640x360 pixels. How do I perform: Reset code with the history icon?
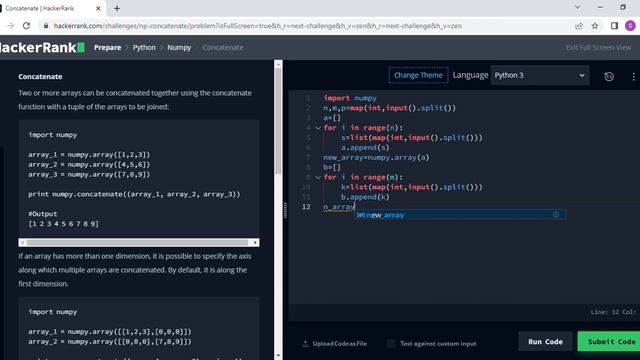[609, 76]
